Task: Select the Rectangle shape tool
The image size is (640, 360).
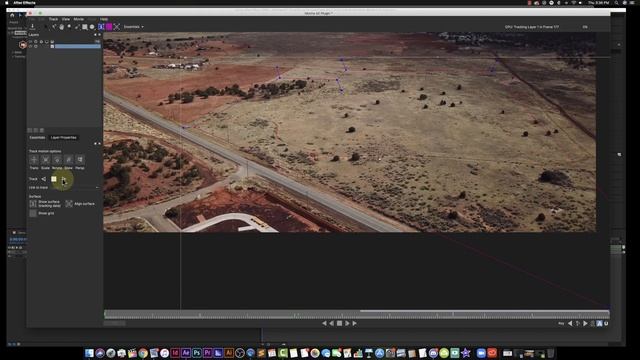Action: [x=84, y=27]
